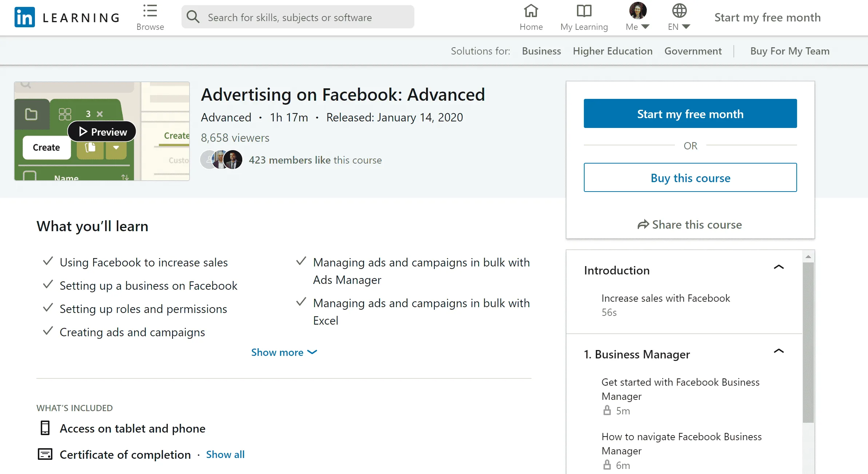Click Government solutions link
868x474 pixels.
[x=693, y=51]
